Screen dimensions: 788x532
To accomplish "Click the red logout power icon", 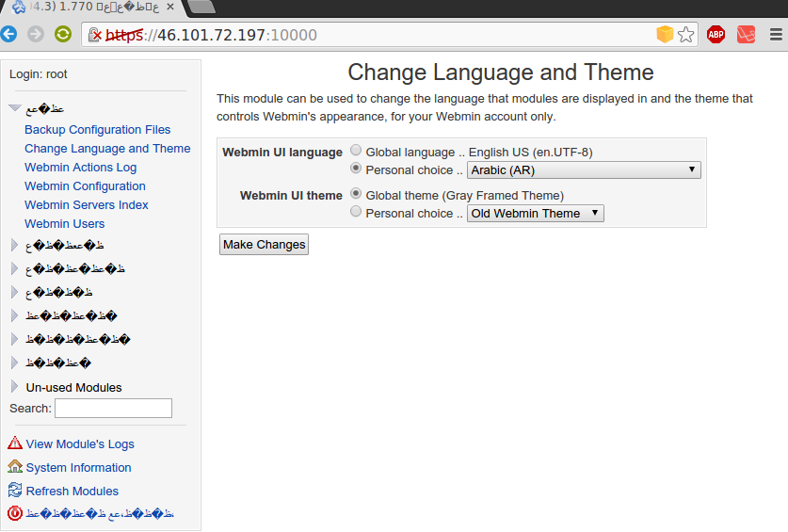I will click(x=15, y=513).
